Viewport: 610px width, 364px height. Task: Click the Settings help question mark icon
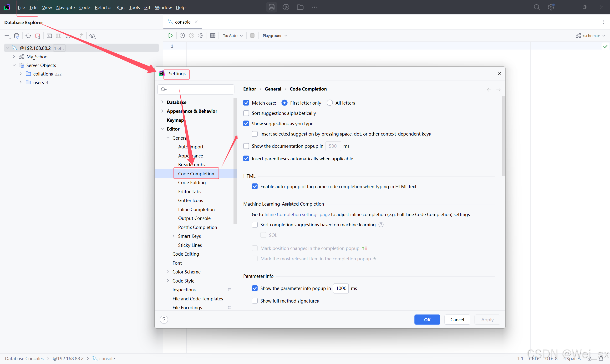(164, 320)
